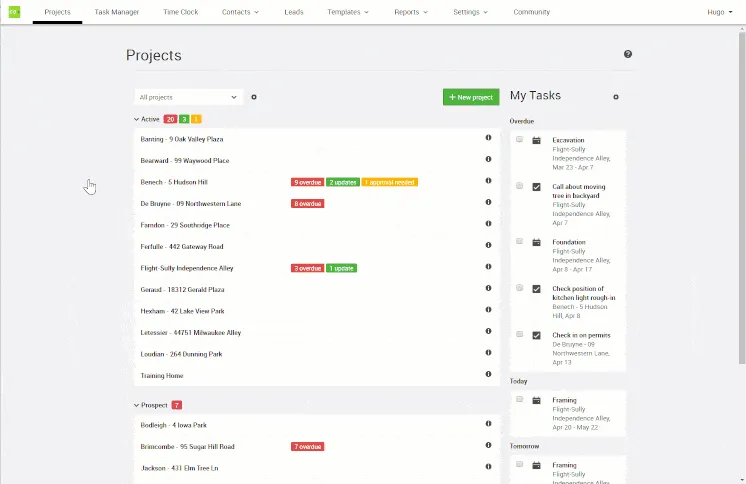Collapse the Prospect section chevron
Viewport: 746px width, 484px height.
(x=137, y=405)
